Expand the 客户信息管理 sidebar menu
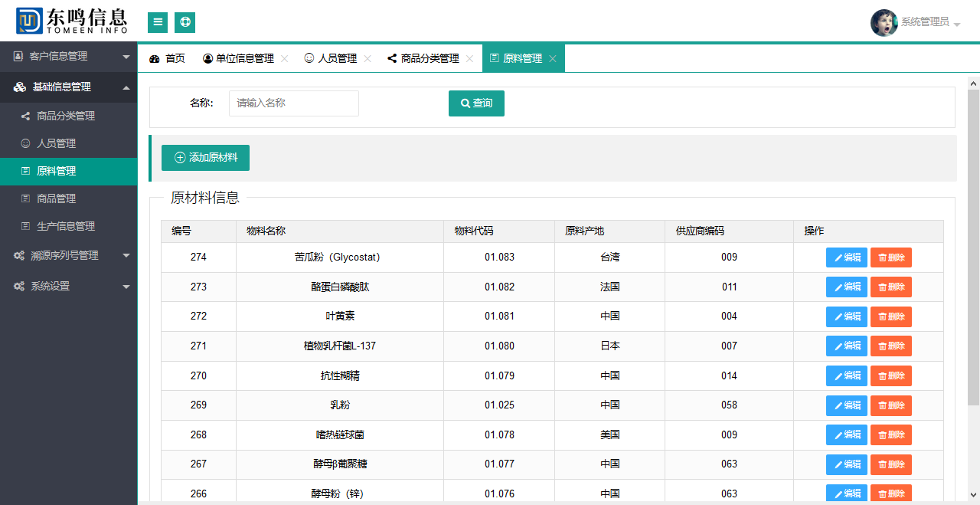The width and height of the screenshot is (980, 505). (69, 56)
